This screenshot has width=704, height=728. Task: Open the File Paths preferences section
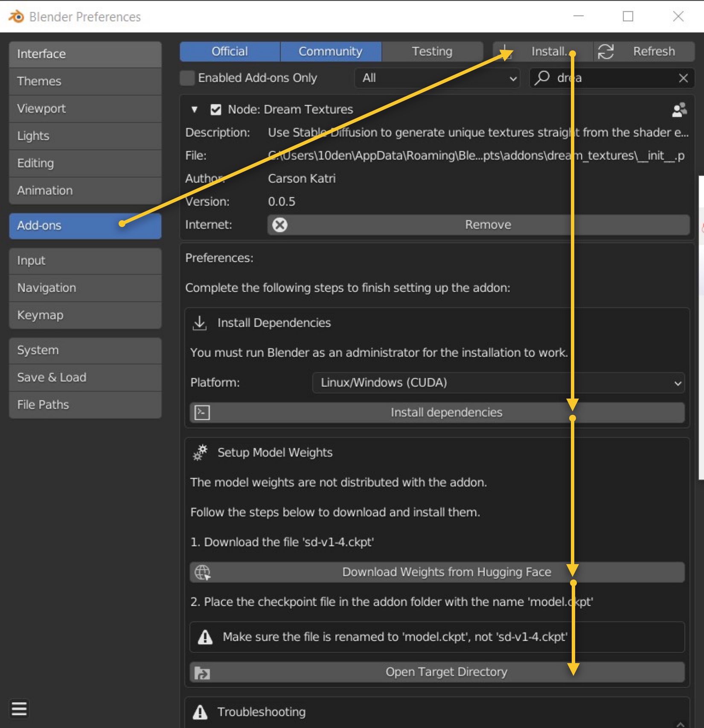tap(85, 405)
